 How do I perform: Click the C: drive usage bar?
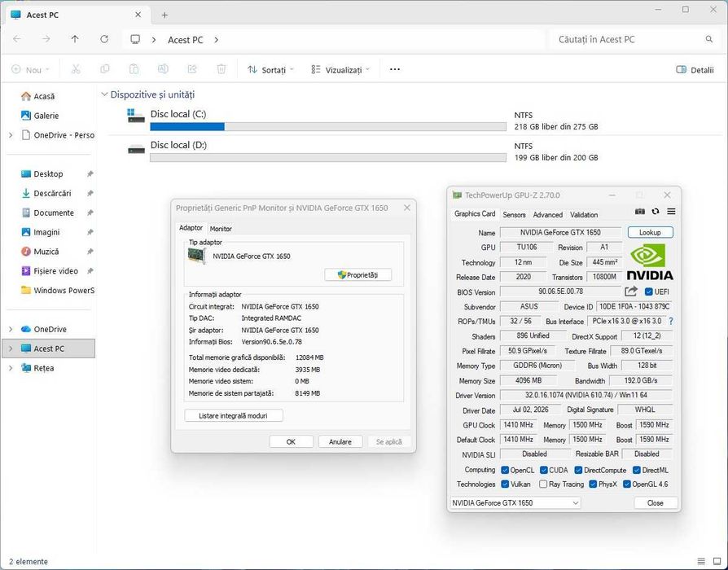(328, 127)
